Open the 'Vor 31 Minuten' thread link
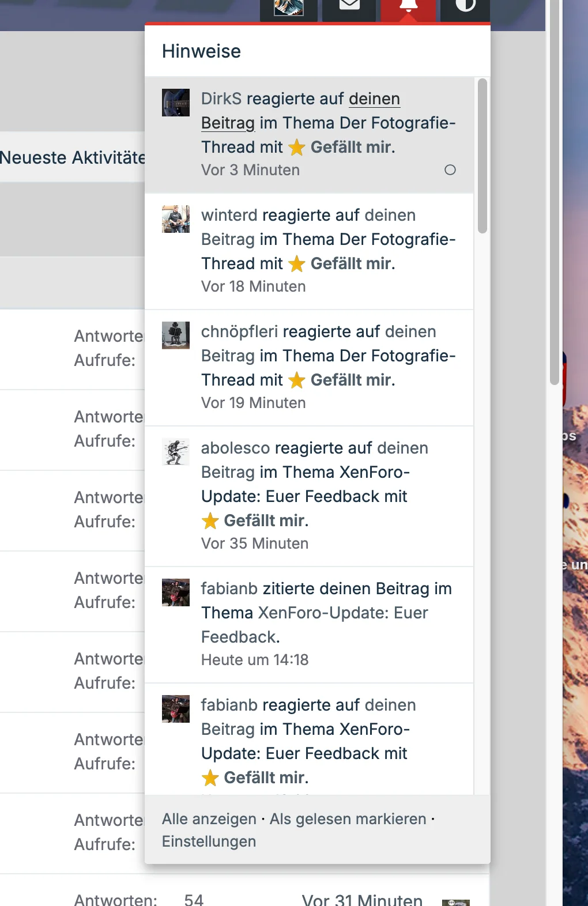Screen dimensions: 588x906 [362, 900]
